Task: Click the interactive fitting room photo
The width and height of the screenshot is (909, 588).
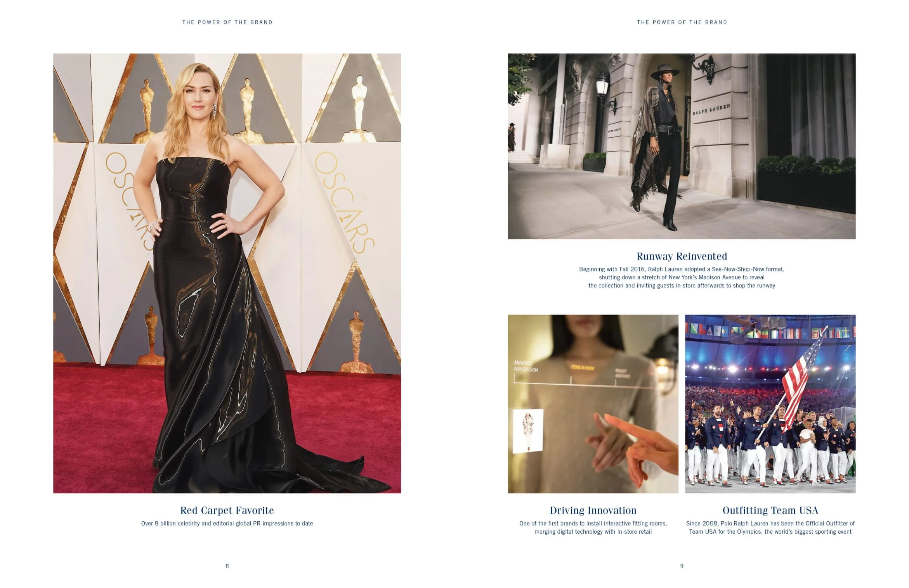Action: pos(593,403)
